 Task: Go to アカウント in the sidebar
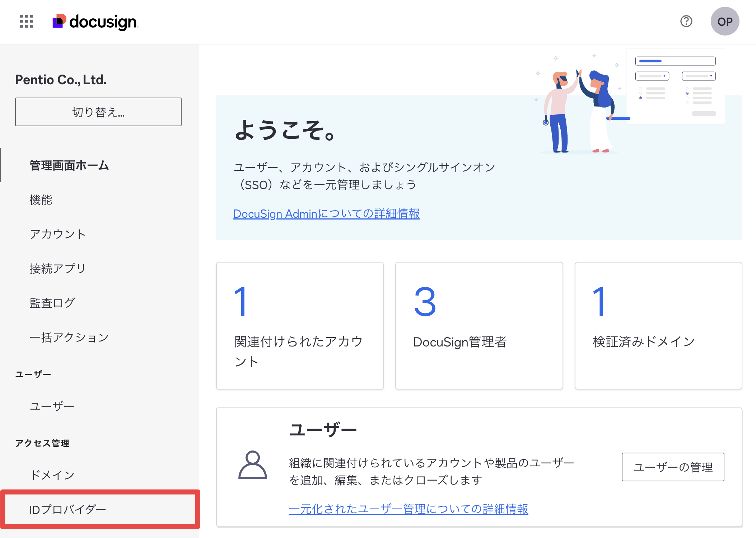click(x=57, y=234)
